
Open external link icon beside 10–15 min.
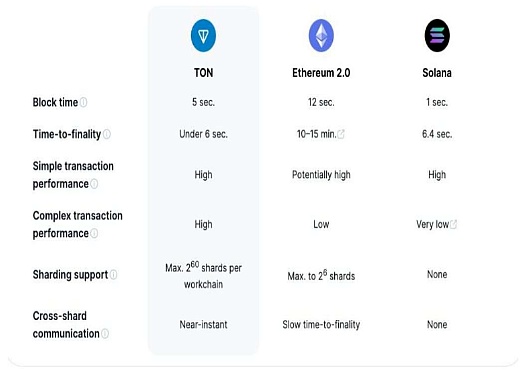(x=341, y=134)
